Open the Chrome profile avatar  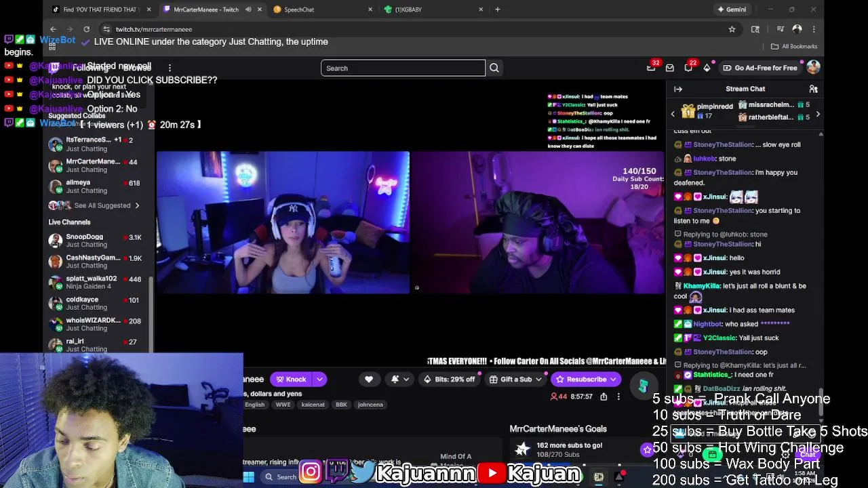797,29
